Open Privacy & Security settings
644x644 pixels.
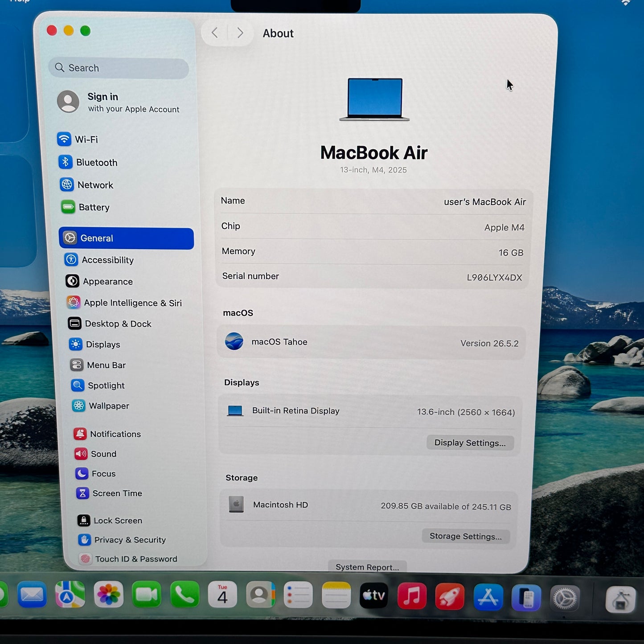point(122,540)
